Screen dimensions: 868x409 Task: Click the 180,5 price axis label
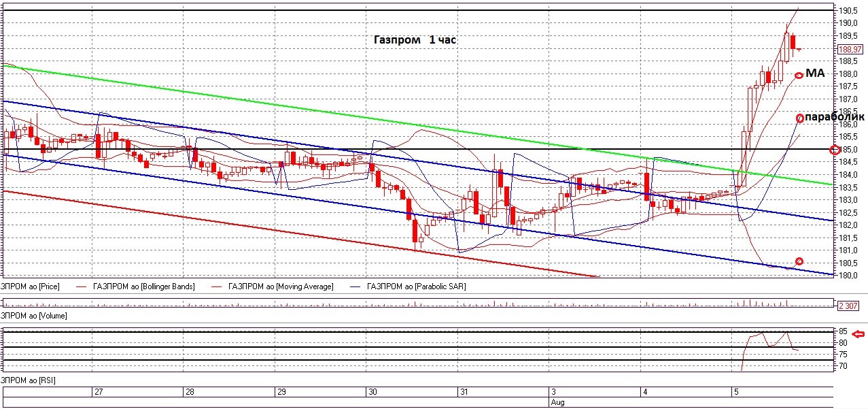click(847, 263)
